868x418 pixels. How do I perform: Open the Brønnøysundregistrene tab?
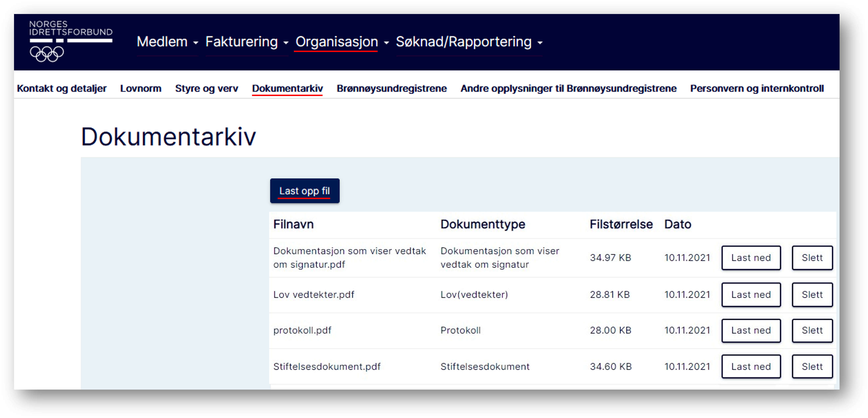(x=392, y=88)
